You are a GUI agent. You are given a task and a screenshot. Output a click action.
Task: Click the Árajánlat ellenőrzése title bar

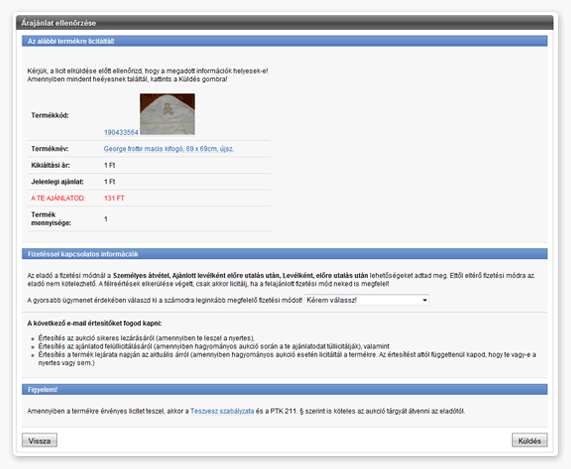point(285,23)
